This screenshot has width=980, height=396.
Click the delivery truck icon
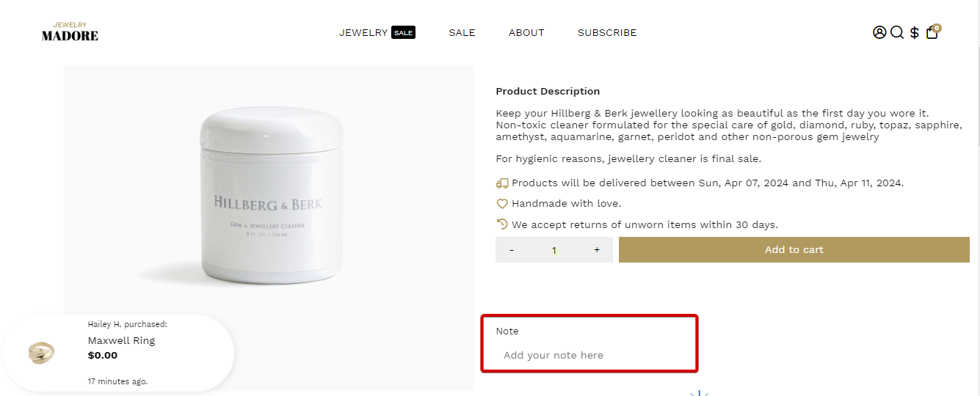click(x=502, y=183)
